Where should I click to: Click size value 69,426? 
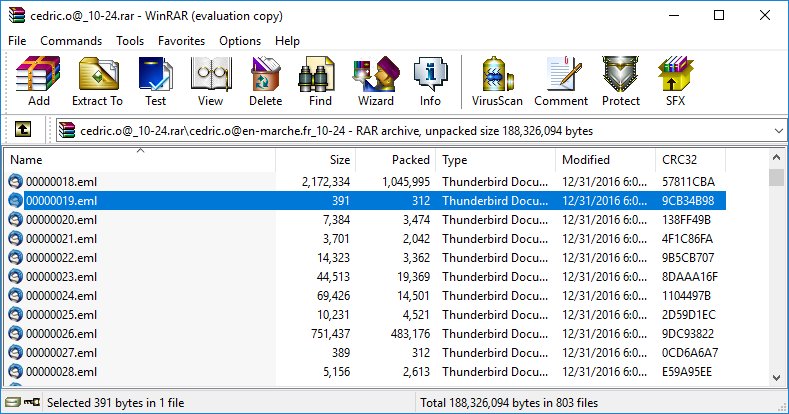(333, 296)
